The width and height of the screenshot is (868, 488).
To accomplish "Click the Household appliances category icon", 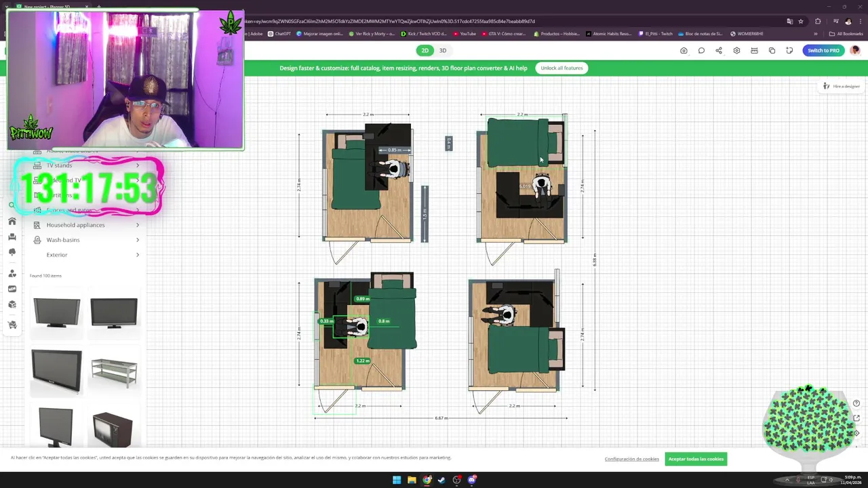I will coord(37,225).
